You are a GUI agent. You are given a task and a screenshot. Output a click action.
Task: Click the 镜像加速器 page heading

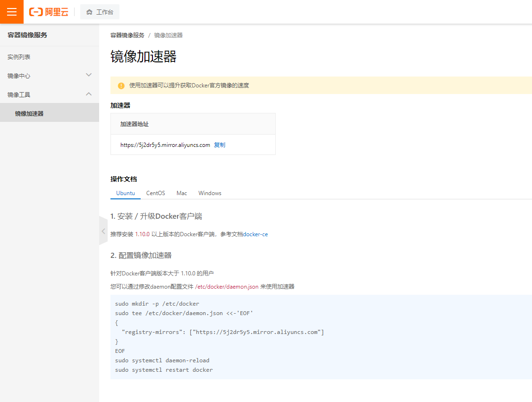coord(144,56)
